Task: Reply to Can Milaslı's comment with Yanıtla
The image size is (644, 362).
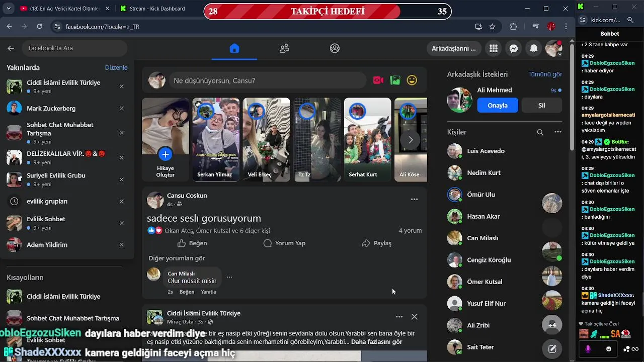Action: (x=208, y=292)
